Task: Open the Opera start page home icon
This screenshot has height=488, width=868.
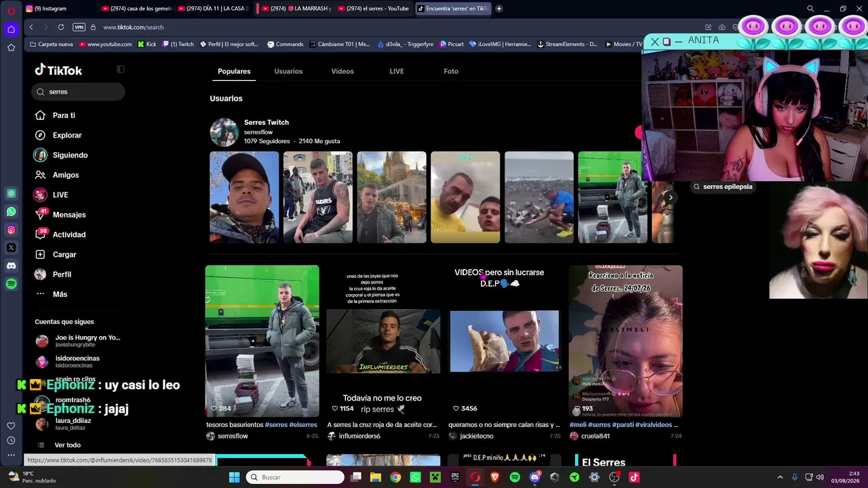Action: (x=11, y=29)
